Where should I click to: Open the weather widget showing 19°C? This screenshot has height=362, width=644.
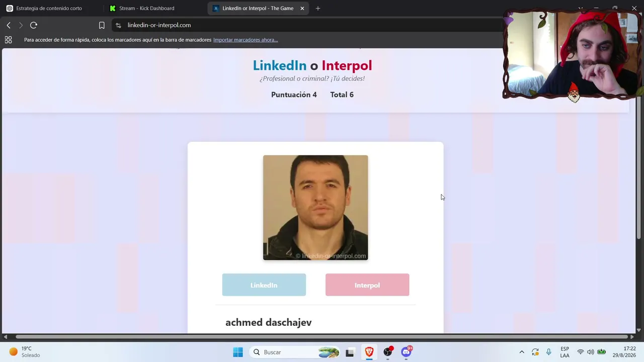pyautogui.click(x=25, y=352)
